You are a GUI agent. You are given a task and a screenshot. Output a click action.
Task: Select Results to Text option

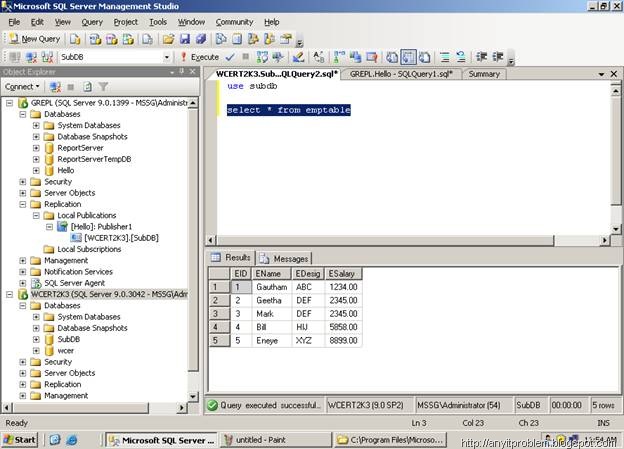click(x=392, y=57)
